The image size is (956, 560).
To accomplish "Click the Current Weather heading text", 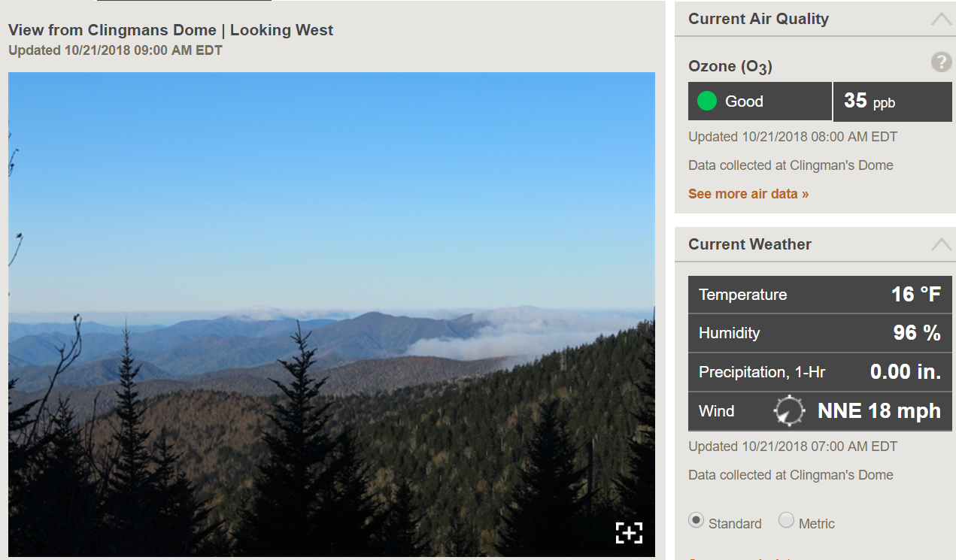I will point(750,244).
